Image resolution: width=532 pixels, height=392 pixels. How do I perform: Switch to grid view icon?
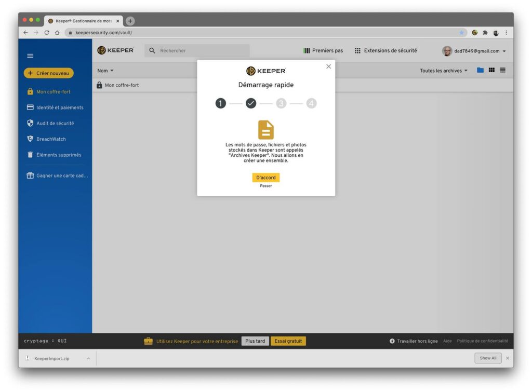(x=491, y=71)
